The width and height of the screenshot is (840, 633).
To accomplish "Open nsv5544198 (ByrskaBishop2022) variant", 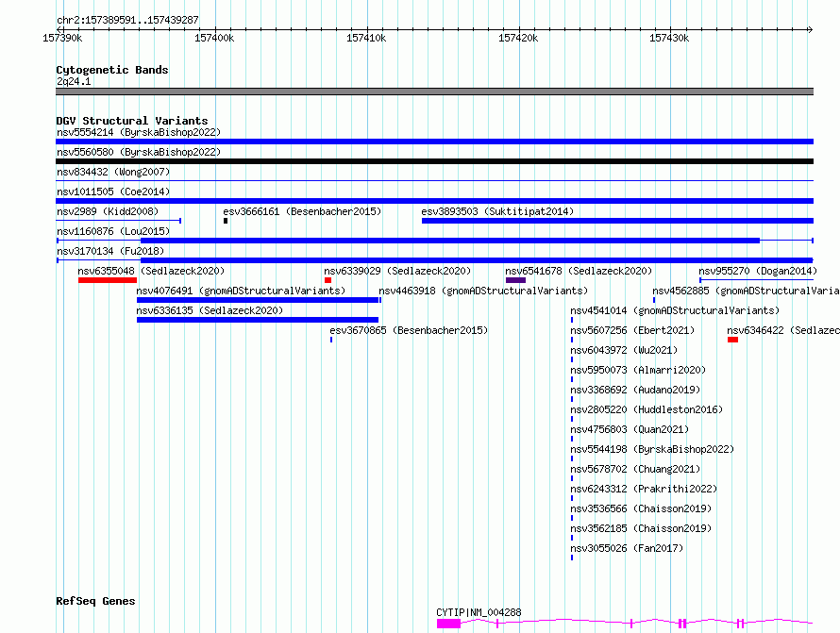I will pyautogui.click(x=652, y=449).
